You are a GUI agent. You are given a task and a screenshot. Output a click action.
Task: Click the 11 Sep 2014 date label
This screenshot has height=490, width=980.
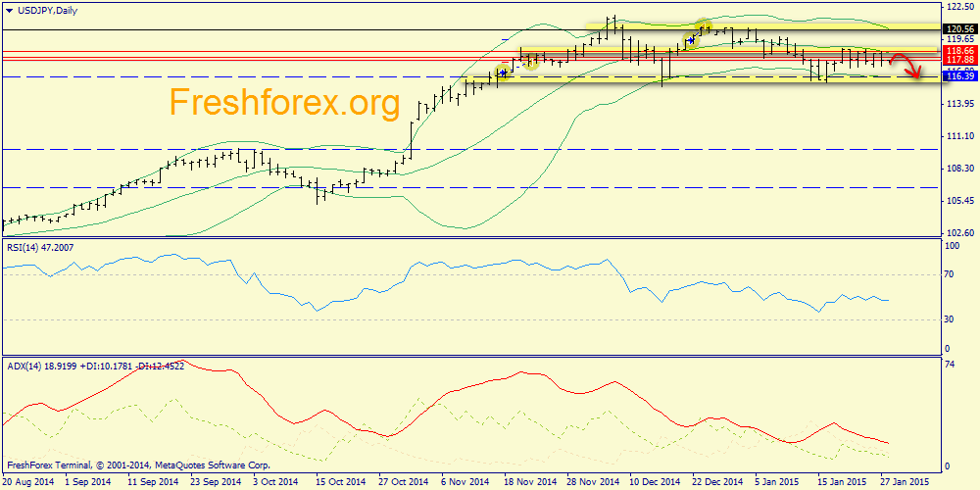(152, 482)
